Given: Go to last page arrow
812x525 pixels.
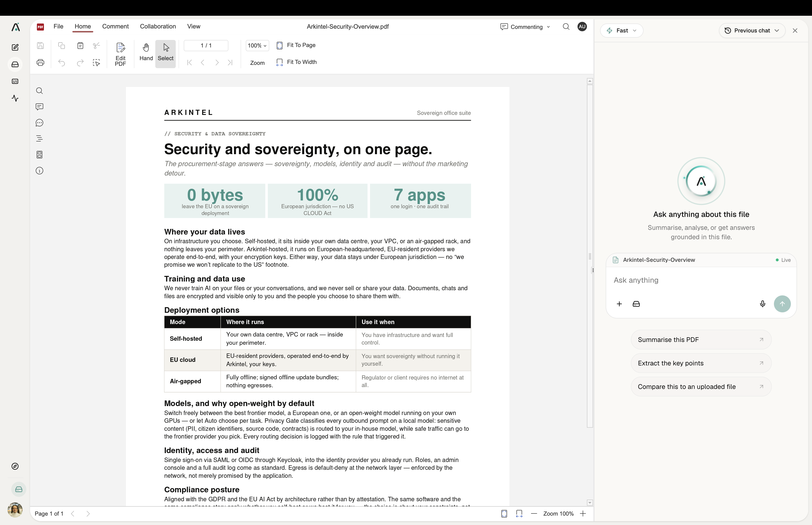Looking at the screenshot, I should 230,63.
